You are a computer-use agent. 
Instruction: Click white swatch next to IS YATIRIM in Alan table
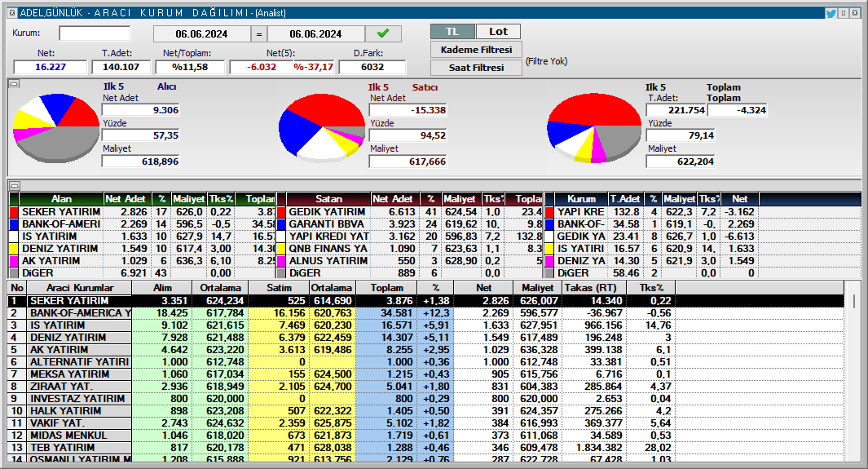[15, 237]
